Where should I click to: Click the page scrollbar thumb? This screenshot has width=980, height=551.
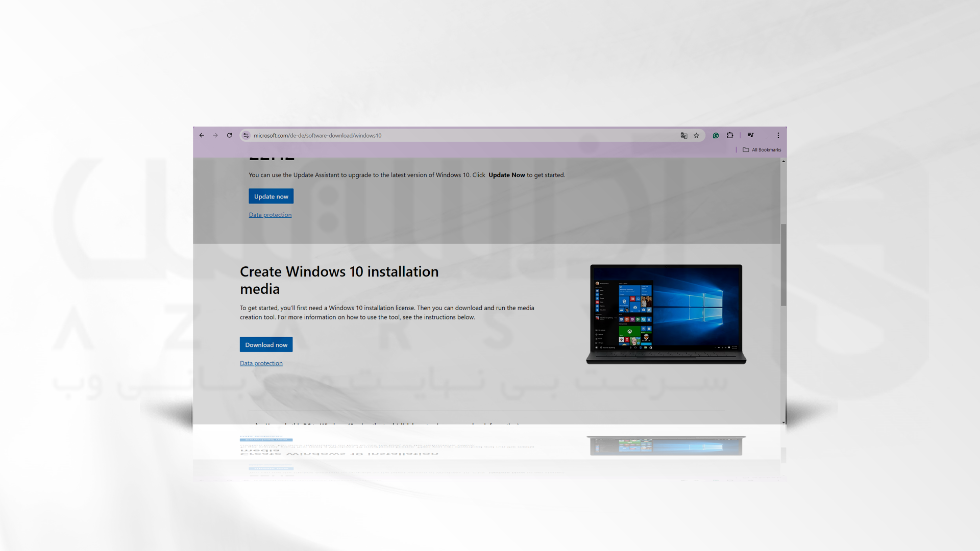(783, 264)
